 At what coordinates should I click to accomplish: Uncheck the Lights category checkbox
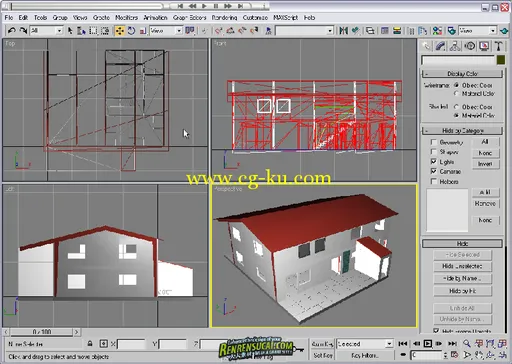434,162
